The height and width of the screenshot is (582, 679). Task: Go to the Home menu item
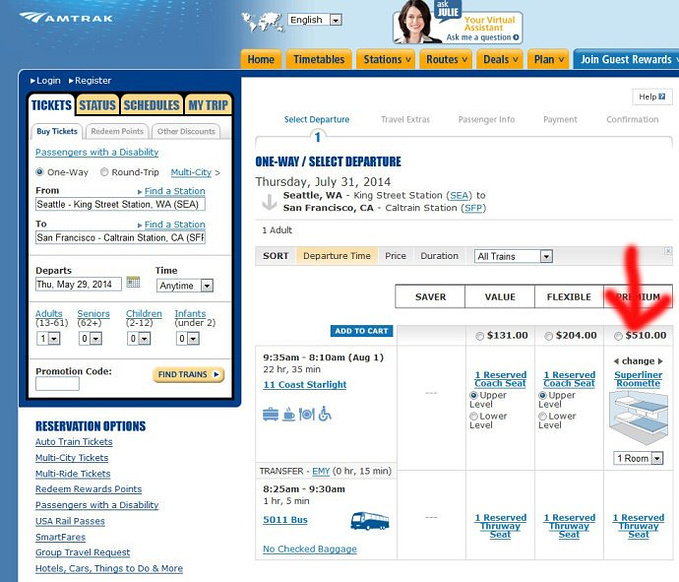pyautogui.click(x=261, y=59)
